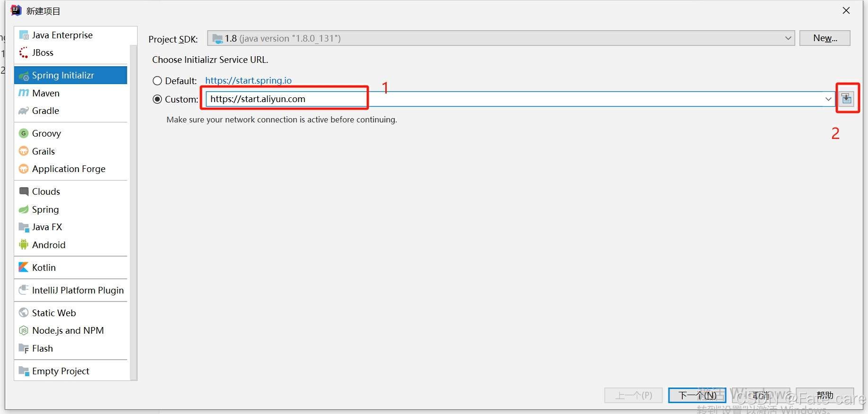The height and width of the screenshot is (414, 868).
Task: Click the 帮助 help button
Action: tap(825, 396)
